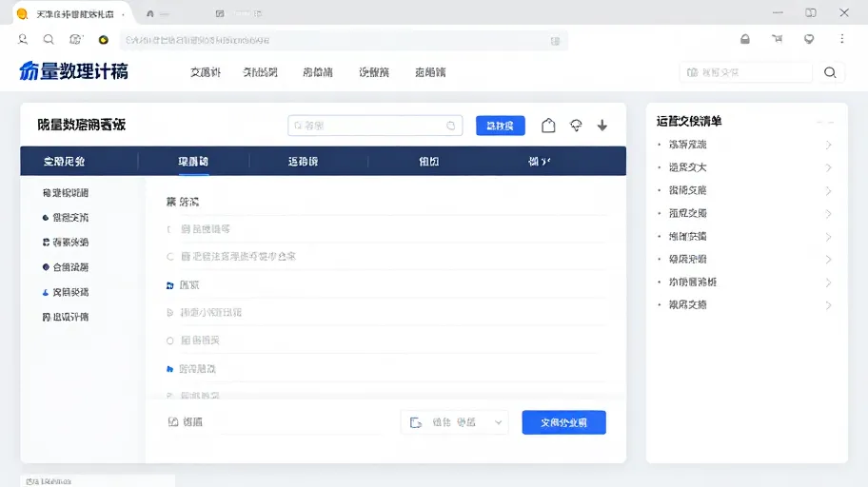Open the dropdown beside the blue footer button
Screen dimensions: 868x487
pyautogui.click(x=455, y=423)
